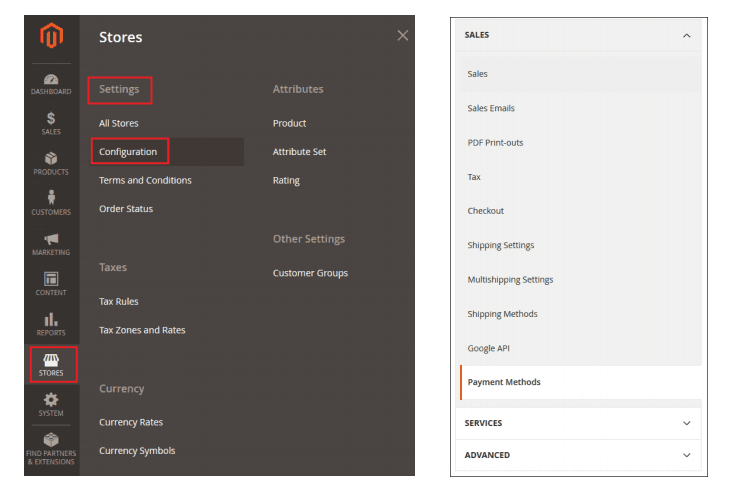Image resolution: width=750 pixels, height=490 pixels.
Task: Select Shipping Settings tab
Action: [x=581, y=245]
